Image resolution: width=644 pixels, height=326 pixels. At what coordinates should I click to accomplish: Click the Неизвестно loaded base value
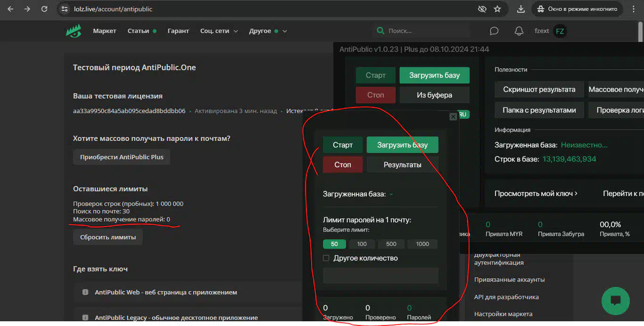[584, 145]
